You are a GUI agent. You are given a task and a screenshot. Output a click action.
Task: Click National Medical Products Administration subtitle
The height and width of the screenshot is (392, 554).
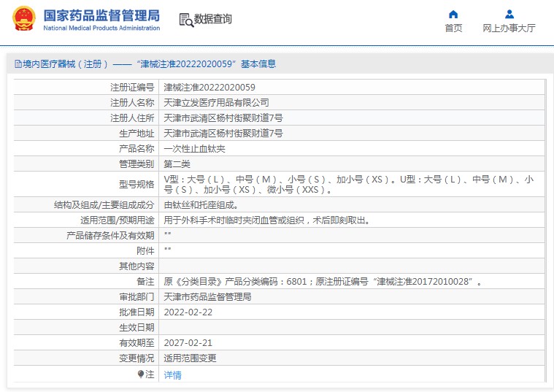coord(101,28)
